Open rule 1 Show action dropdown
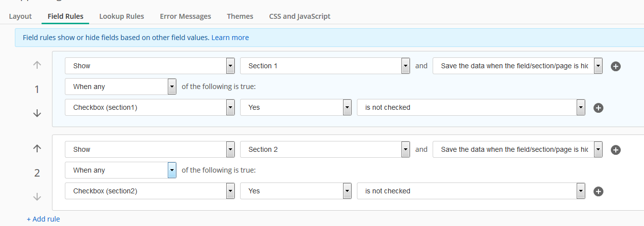Screen dimensions: 644x226 point(149,66)
